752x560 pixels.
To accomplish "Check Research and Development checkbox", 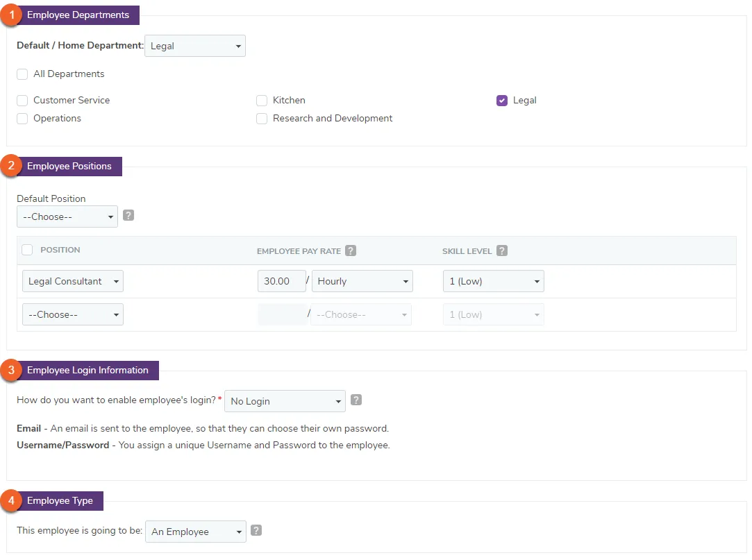I will tap(261, 119).
